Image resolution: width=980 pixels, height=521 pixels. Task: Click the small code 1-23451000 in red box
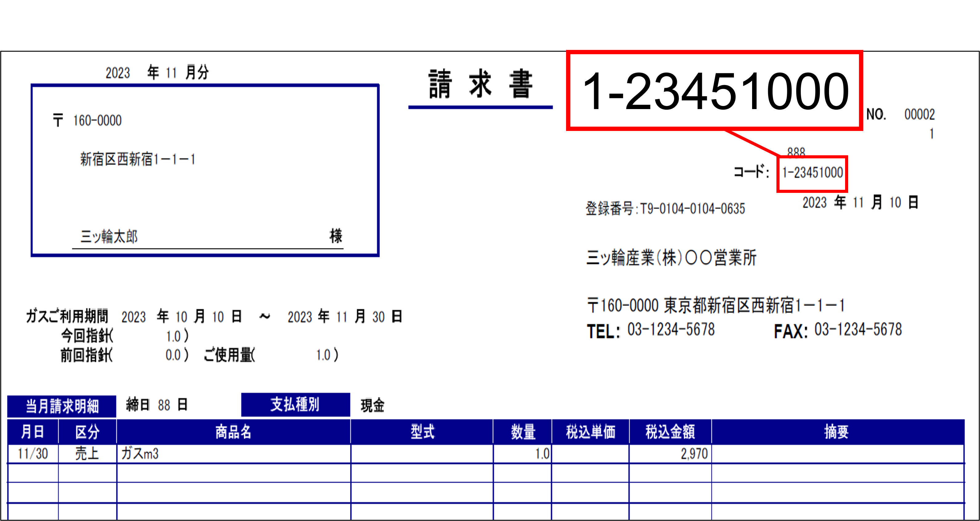tap(812, 173)
